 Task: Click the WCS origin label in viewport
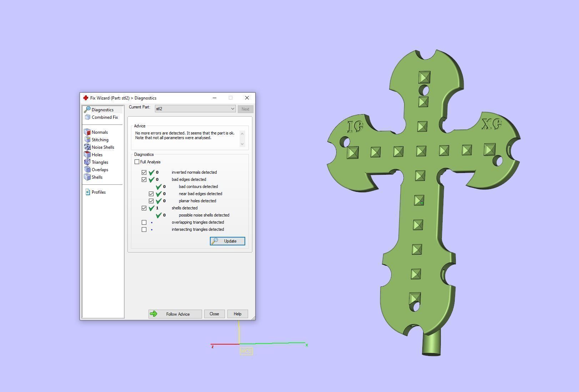click(246, 351)
